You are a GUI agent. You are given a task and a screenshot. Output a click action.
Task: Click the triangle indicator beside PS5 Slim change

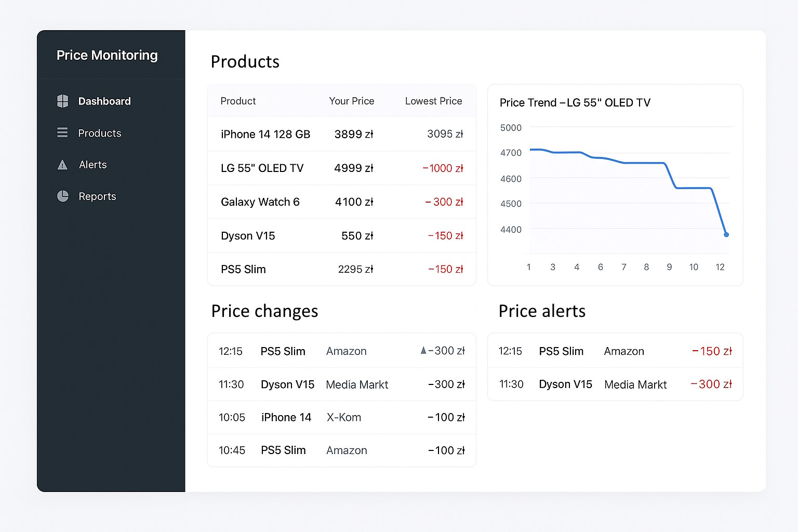pyautogui.click(x=423, y=351)
